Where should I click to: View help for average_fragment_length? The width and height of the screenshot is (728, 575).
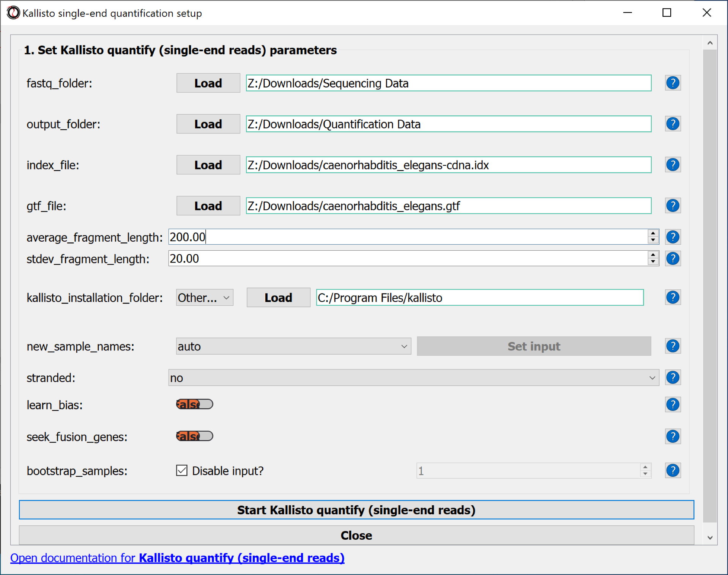pyautogui.click(x=673, y=237)
